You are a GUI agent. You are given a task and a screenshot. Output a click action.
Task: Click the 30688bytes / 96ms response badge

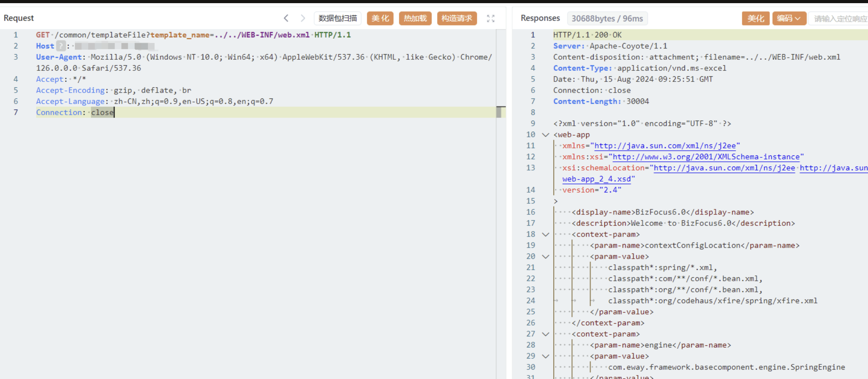607,19
